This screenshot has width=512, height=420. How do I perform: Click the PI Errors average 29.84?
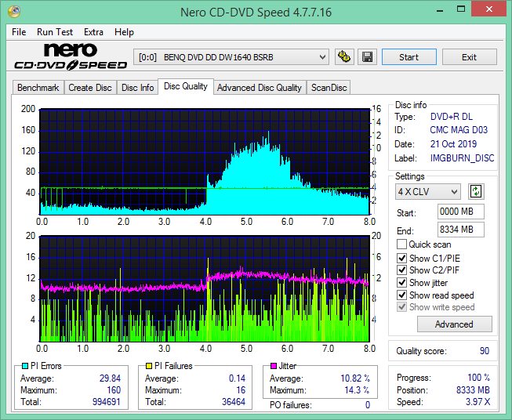(110, 378)
